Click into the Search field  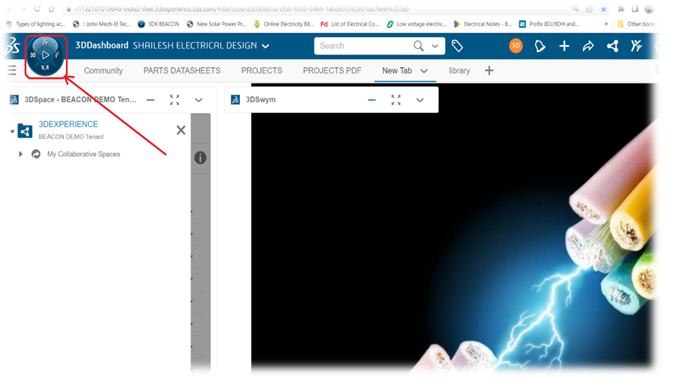(363, 46)
